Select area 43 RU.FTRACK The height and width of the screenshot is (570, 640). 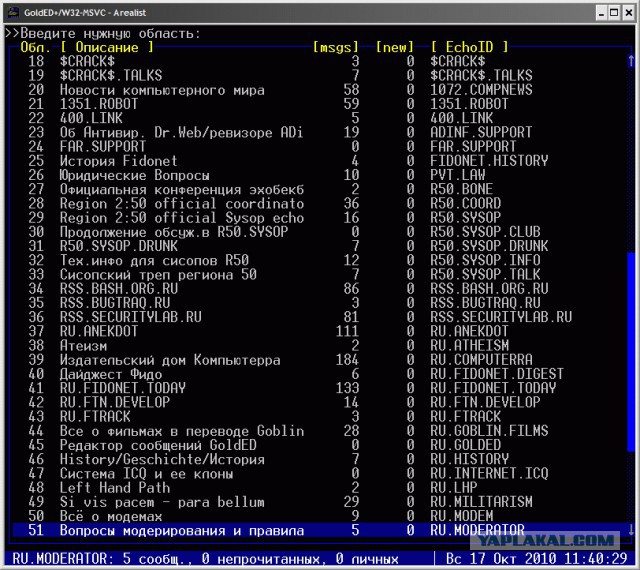click(x=320, y=416)
